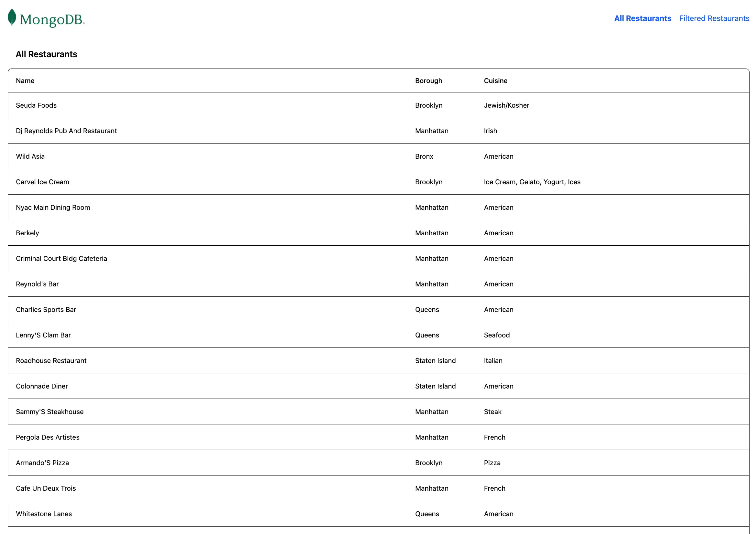This screenshot has height=534, width=756.
Task: Select the Whitestone Lanes row
Action: coord(44,514)
